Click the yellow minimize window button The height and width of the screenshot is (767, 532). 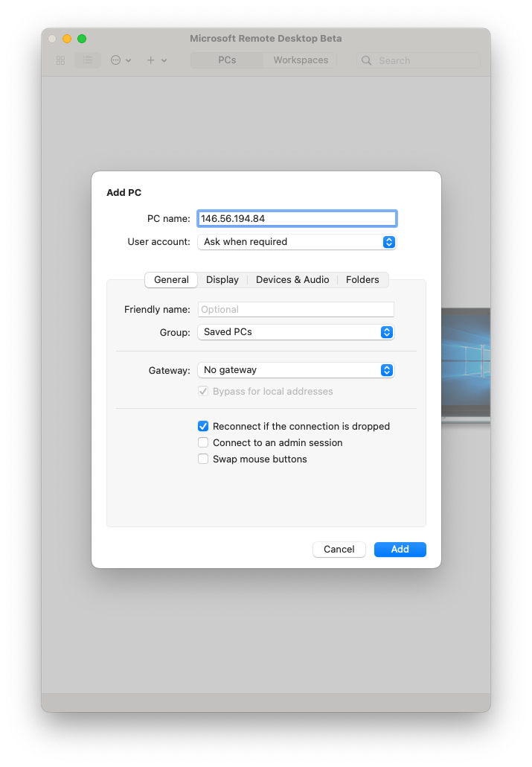click(x=67, y=39)
